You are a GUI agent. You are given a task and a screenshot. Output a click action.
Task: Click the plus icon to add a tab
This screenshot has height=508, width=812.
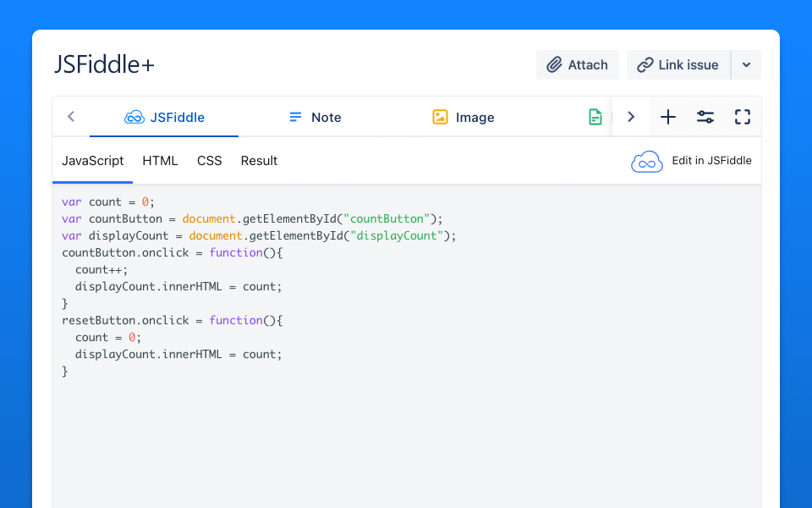click(x=668, y=118)
